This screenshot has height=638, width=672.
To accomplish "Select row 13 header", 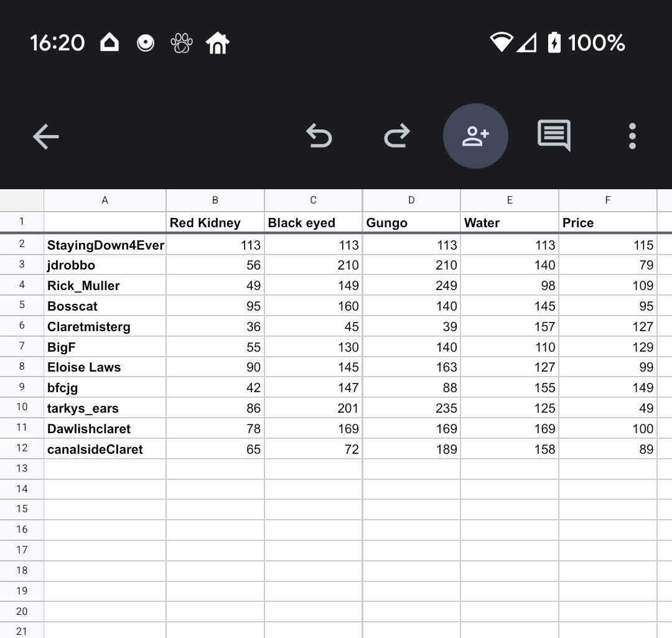I will [x=22, y=468].
